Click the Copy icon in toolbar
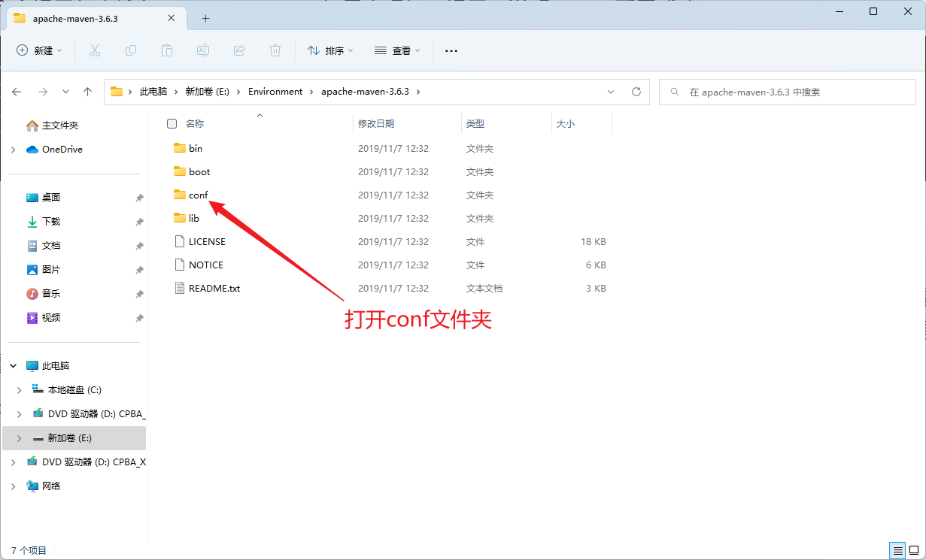This screenshot has width=926, height=560. [131, 50]
